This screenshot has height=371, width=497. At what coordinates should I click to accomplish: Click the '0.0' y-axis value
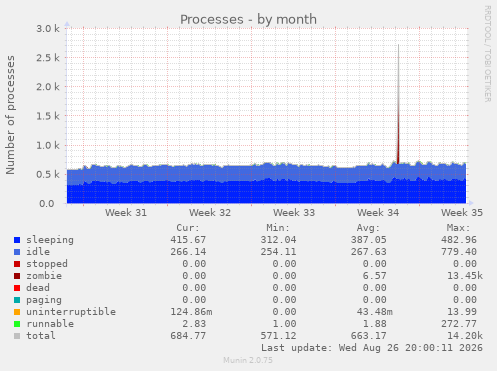point(47,204)
